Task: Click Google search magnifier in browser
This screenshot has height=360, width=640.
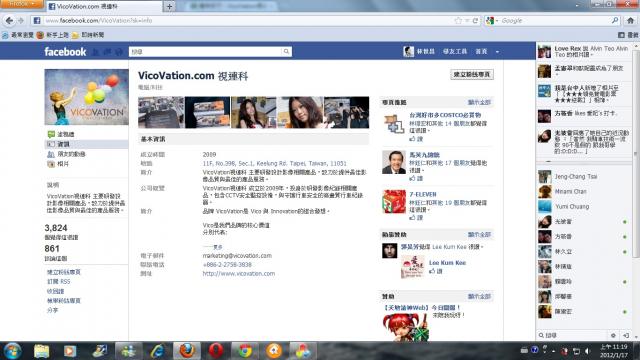Action: point(615,20)
